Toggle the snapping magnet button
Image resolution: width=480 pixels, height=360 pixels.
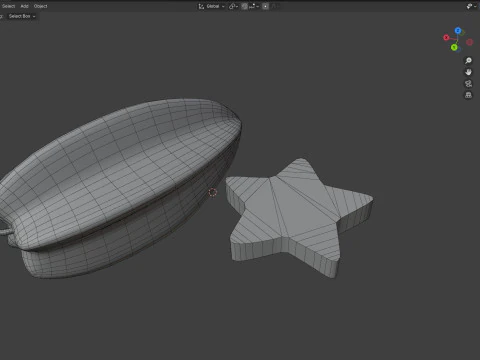coord(244,6)
